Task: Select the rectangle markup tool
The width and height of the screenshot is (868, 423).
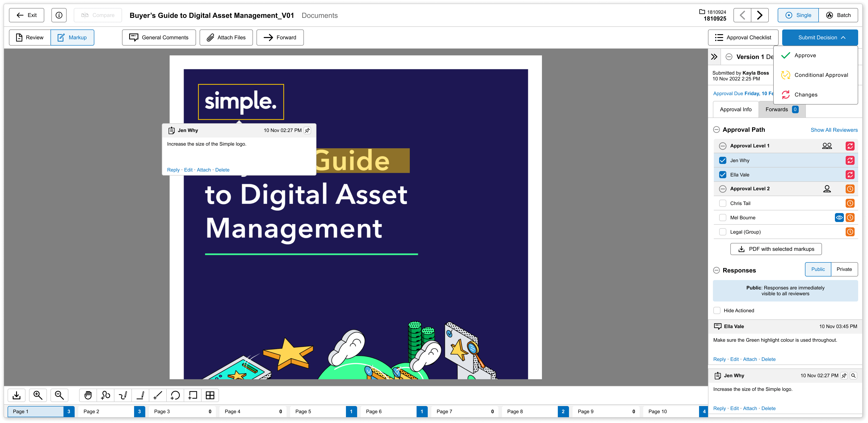Action: pyautogui.click(x=193, y=395)
